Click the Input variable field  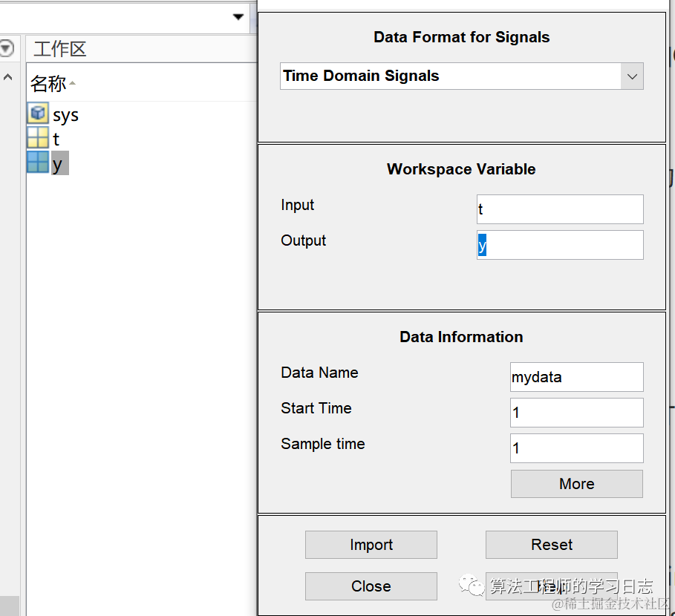pos(560,209)
